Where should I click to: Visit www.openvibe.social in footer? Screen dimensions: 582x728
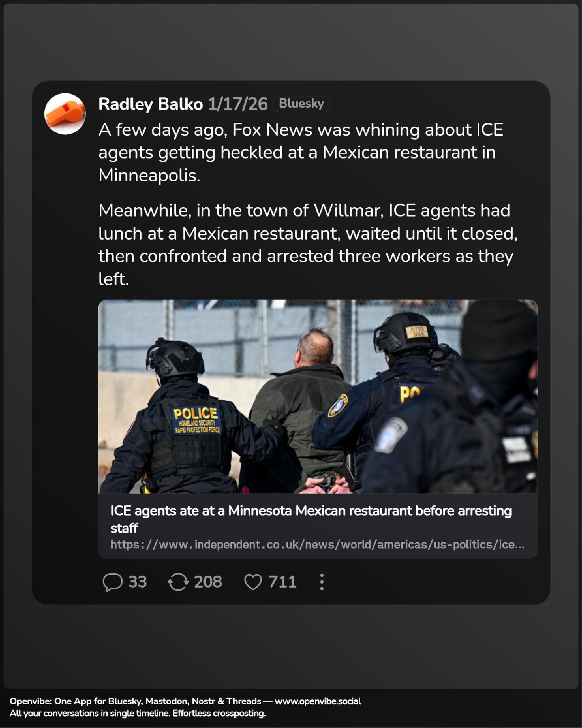point(318,701)
